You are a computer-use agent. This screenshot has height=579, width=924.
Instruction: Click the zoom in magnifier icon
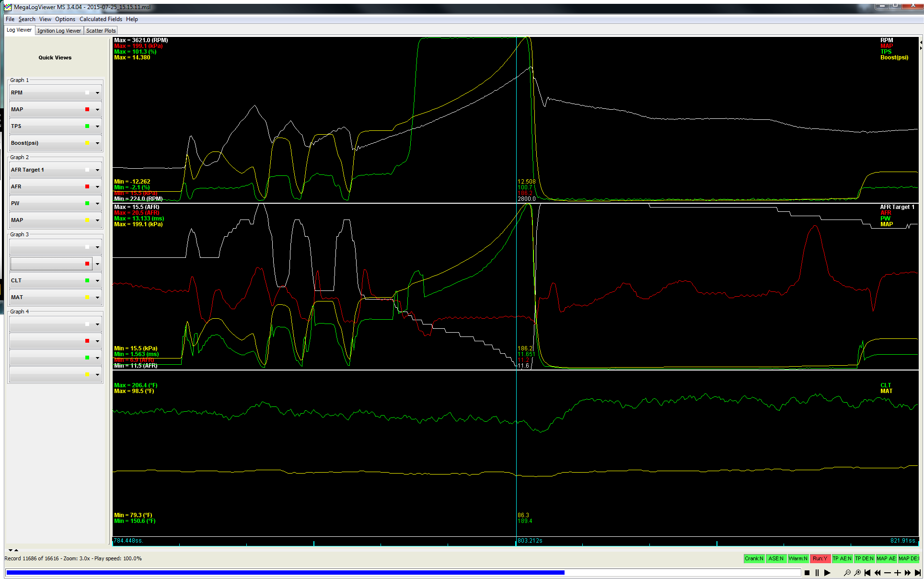(x=857, y=573)
